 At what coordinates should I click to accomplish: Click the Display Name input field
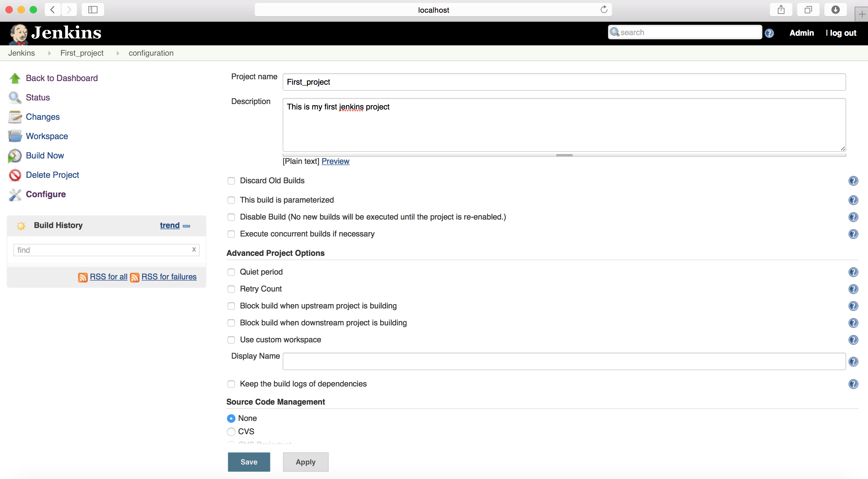564,362
